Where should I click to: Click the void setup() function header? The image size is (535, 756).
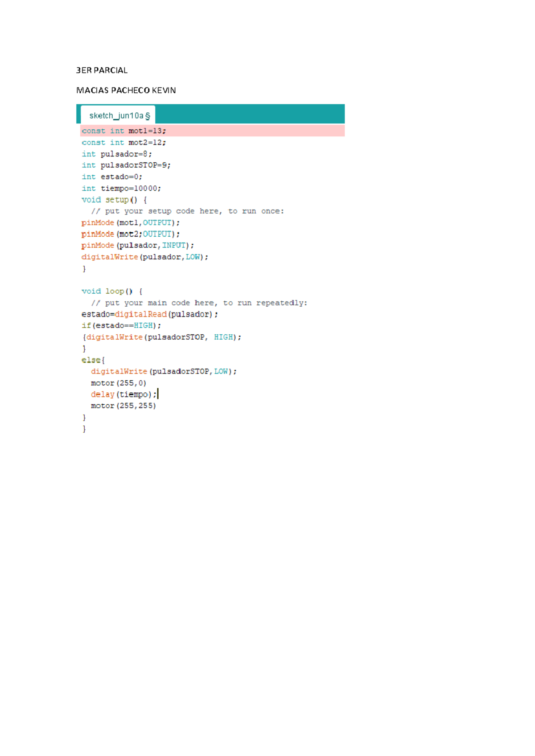tap(114, 200)
